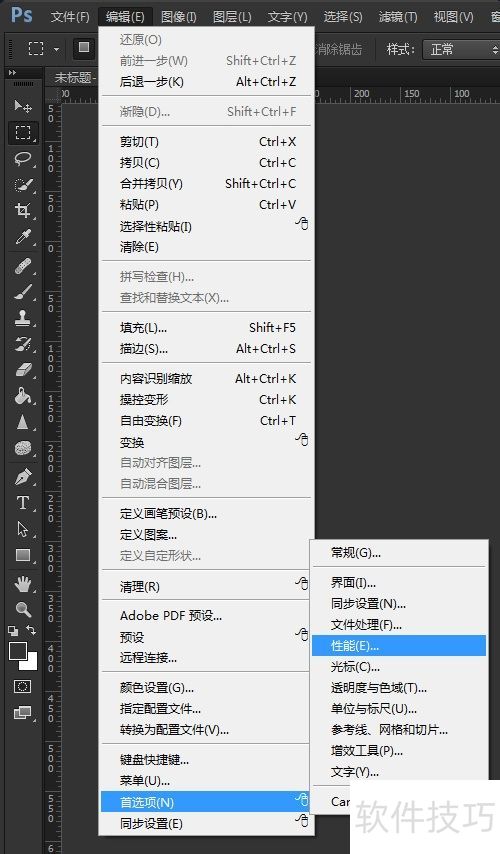
Task: Open the 样式 dropdown showing 正常
Action: (x=462, y=50)
